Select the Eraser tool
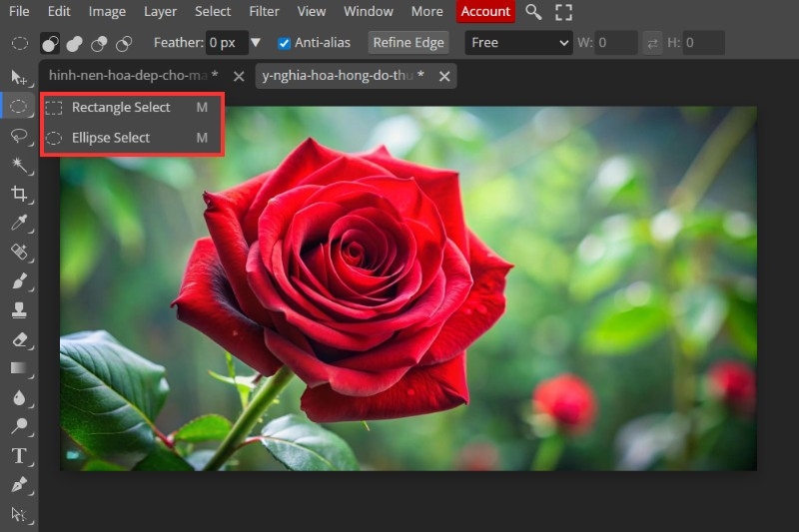The width and height of the screenshot is (799, 532). tap(19, 339)
